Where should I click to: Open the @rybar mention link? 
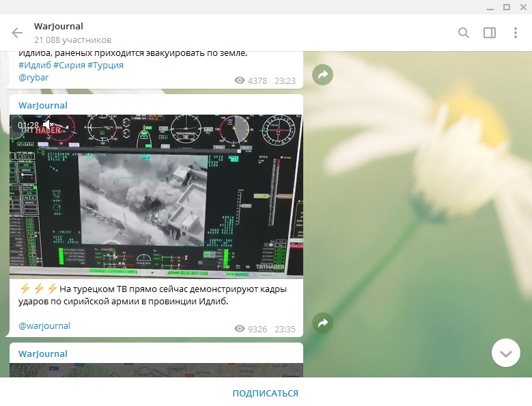pos(33,78)
